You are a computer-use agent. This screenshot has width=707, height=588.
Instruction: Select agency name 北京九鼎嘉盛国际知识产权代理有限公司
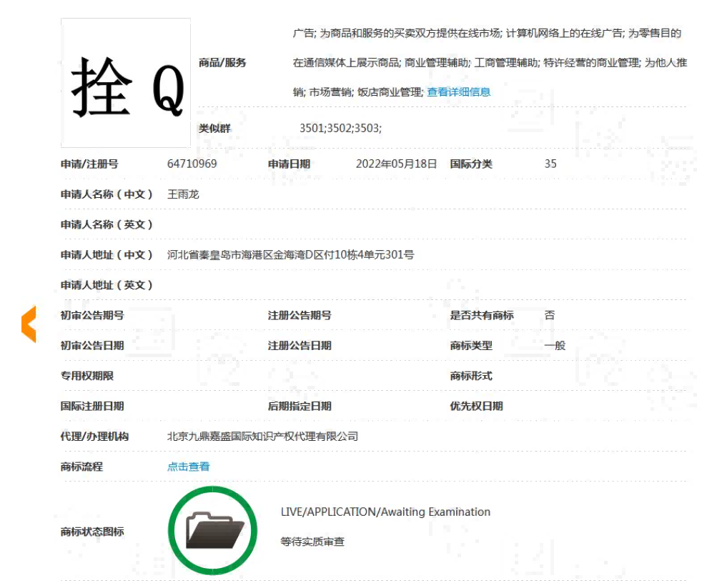point(263,436)
